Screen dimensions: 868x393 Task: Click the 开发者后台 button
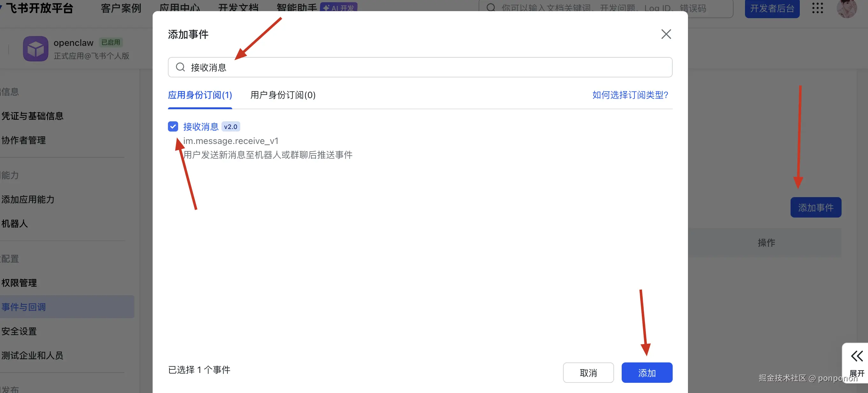[772, 9]
